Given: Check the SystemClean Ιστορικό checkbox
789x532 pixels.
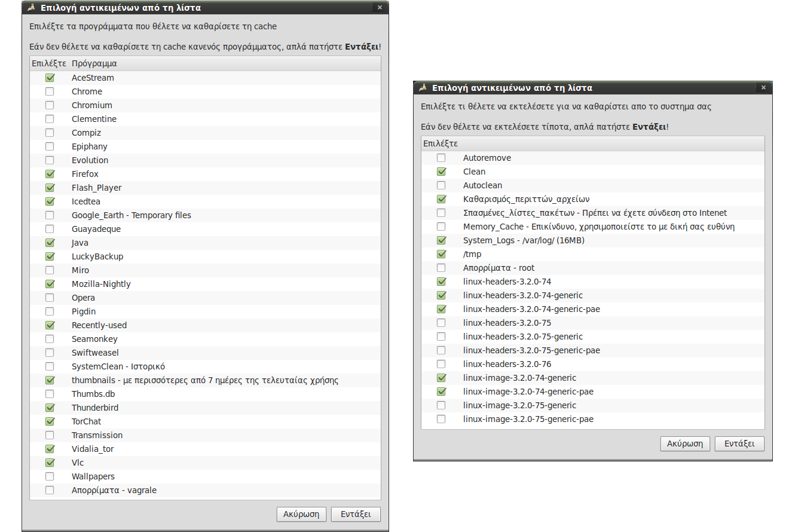Looking at the screenshot, I should point(50,366).
